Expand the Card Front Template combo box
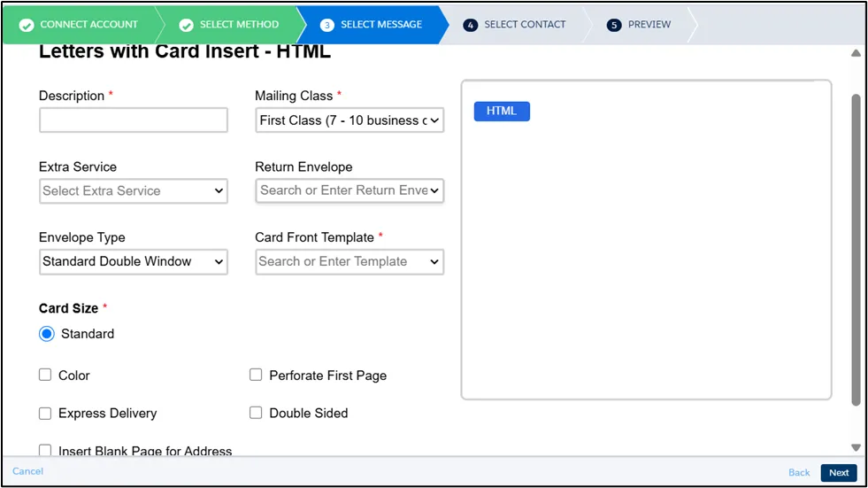This screenshot has height=488, width=868. [x=350, y=261]
